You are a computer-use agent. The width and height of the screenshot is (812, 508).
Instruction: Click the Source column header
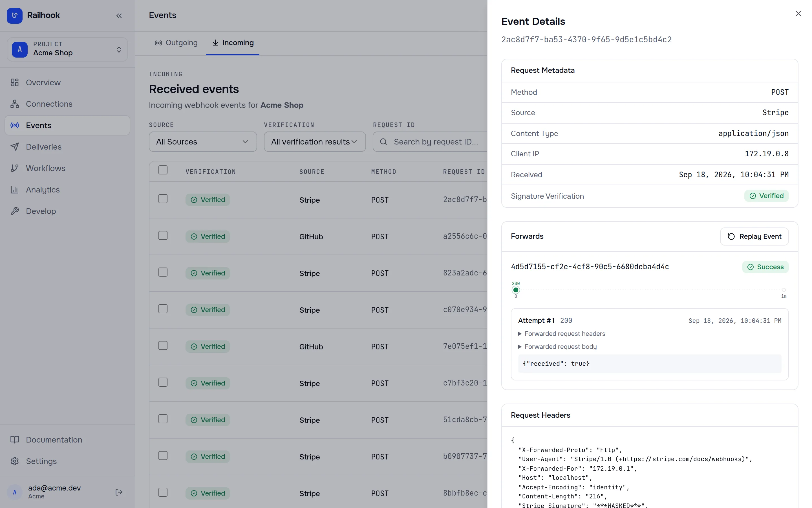(311, 172)
